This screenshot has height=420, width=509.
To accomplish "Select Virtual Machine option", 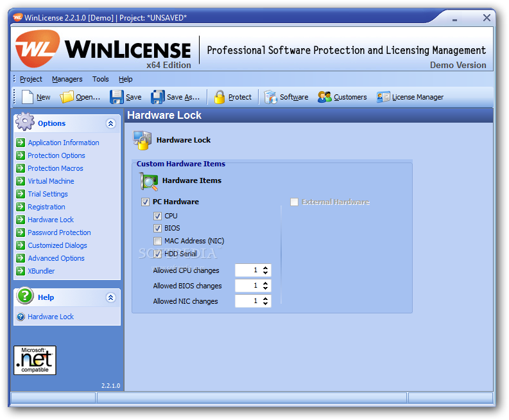I will pyautogui.click(x=51, y=181).
